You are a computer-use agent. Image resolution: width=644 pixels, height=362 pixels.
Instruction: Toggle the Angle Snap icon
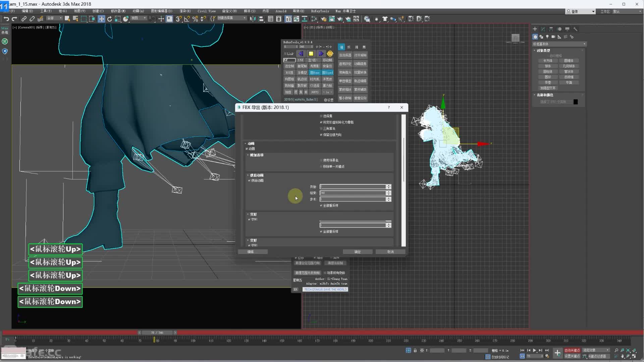(x=187, y=19)
